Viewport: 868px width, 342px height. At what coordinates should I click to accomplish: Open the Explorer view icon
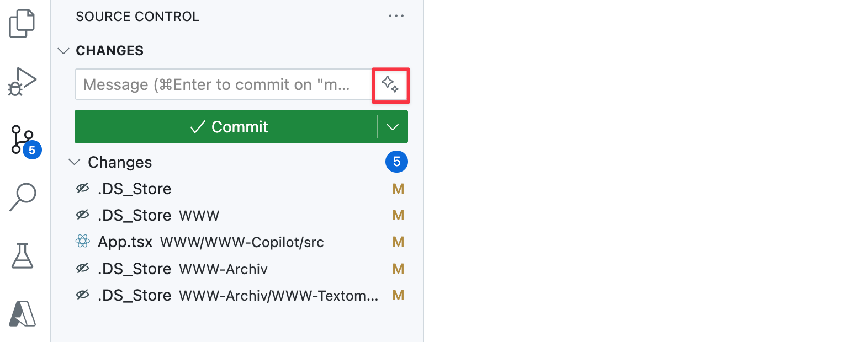click(x=22, y=24)
